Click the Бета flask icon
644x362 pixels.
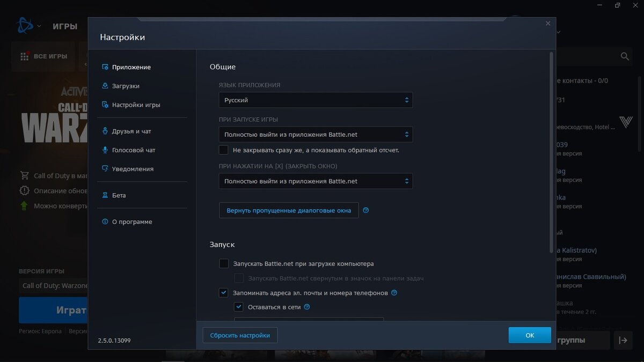105,195
